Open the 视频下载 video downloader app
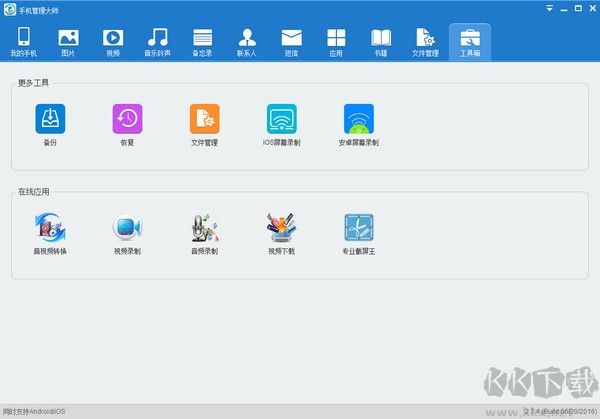This screenshot has height=419, width=600. [282, 233]
